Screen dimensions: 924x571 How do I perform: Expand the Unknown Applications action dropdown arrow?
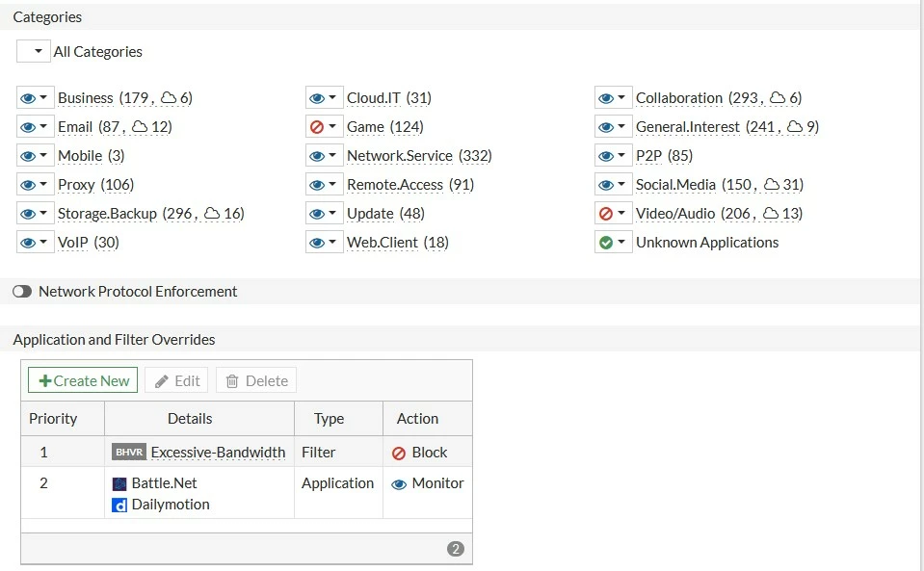coord(621,242)
